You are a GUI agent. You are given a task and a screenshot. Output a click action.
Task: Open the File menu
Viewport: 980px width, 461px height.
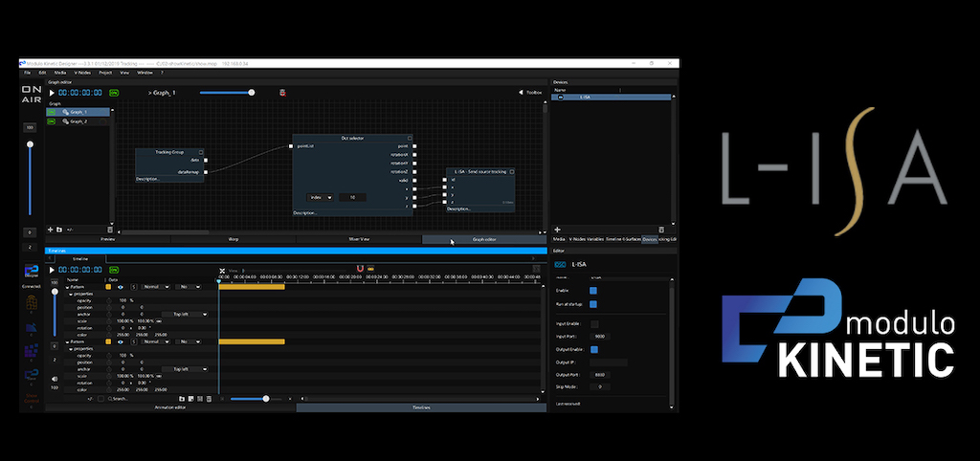pyautogui.click(x=28, y=73)
